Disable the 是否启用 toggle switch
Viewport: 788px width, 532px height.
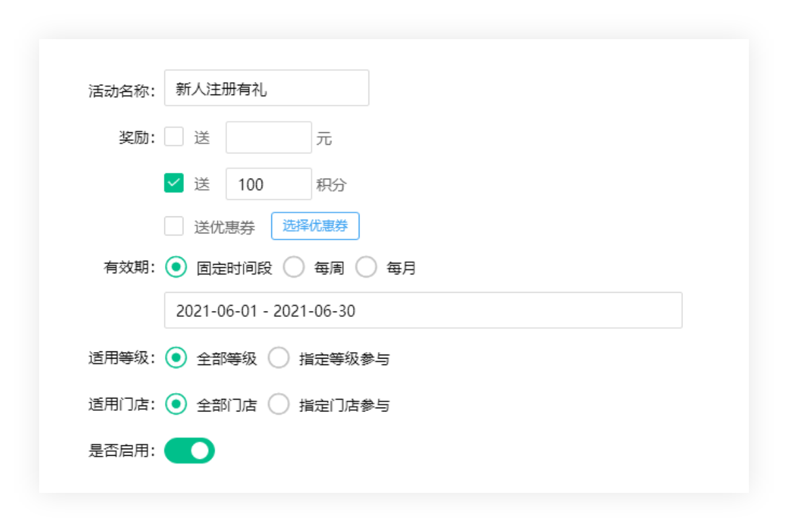(x=189, y=451)
